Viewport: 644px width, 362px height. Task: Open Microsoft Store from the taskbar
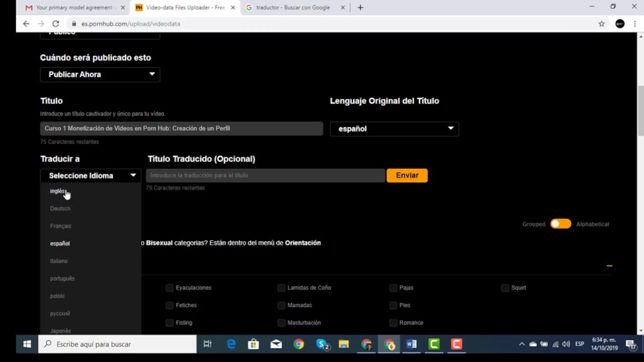click(254, 344)
